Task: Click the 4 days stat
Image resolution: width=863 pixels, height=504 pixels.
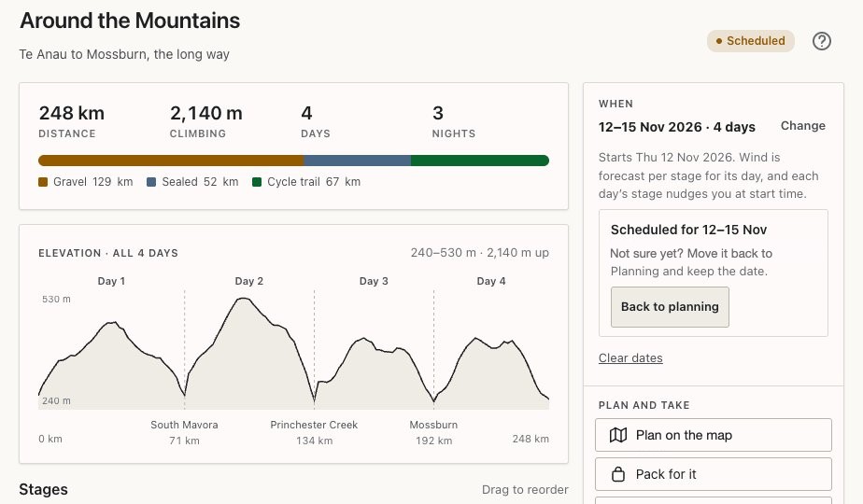Action: pos(316,121)
